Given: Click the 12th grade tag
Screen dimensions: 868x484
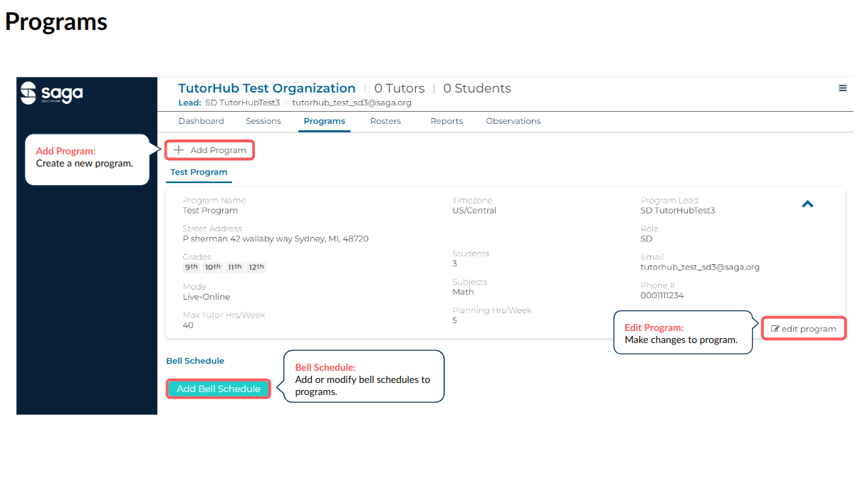Looking at the screenshot, I should [256, 267].
